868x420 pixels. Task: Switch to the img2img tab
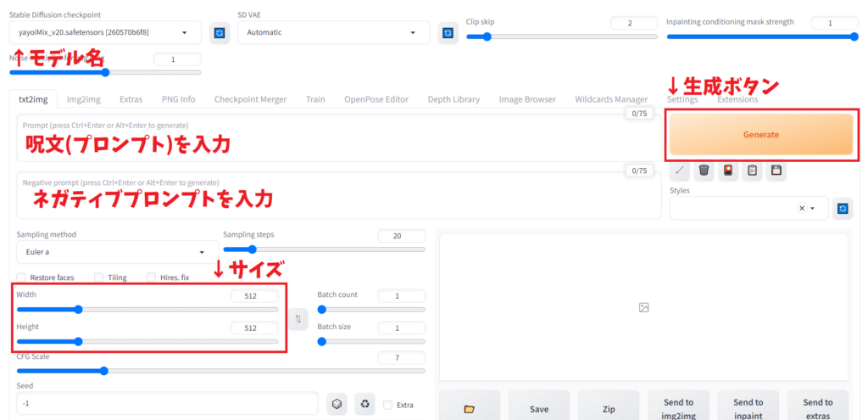(84, 100)
